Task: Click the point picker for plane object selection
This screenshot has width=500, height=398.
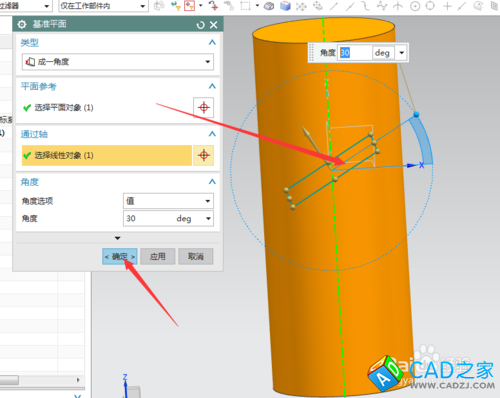Action: click(204, 107)
